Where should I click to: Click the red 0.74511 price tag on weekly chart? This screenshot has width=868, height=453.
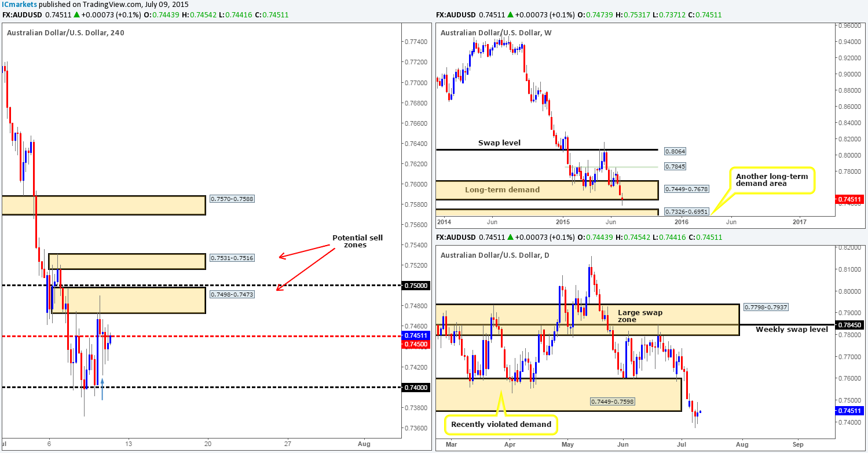click(851, 199)
